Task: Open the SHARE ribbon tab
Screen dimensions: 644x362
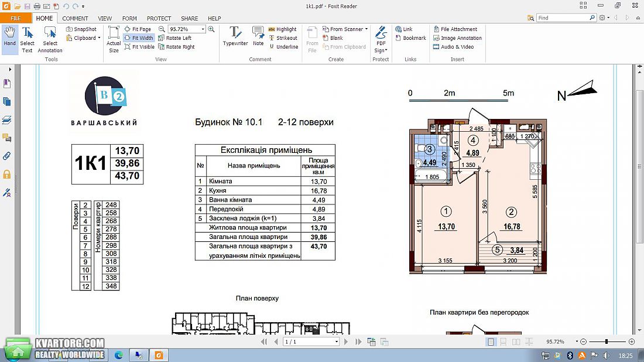Action: pyautogui.click(x=189, y=18)
